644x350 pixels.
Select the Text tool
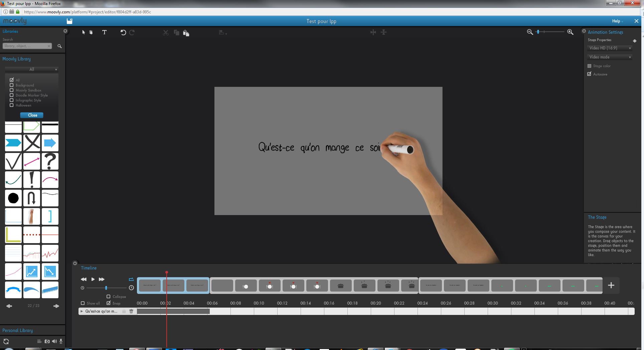point(105,32)
